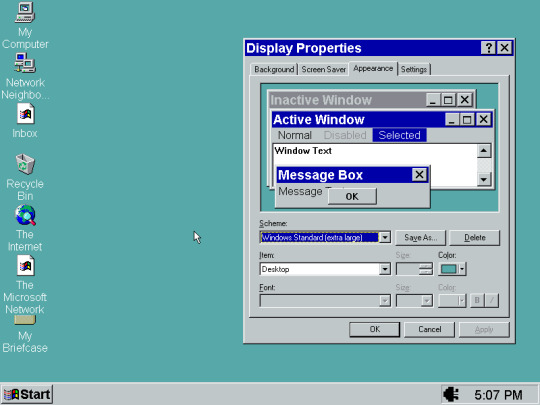This screenshot has width=540, height=405.
Task: Switch to the Background tab
Action: point(274,70)
